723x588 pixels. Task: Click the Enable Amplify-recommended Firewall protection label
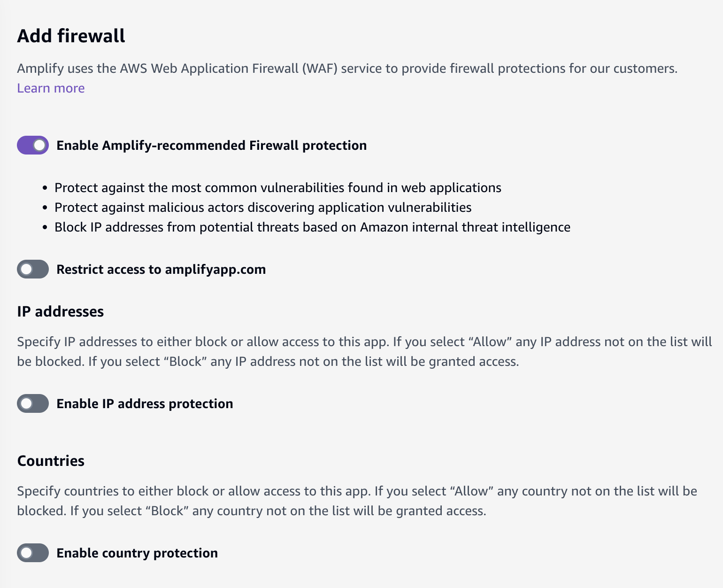(211, 145)
